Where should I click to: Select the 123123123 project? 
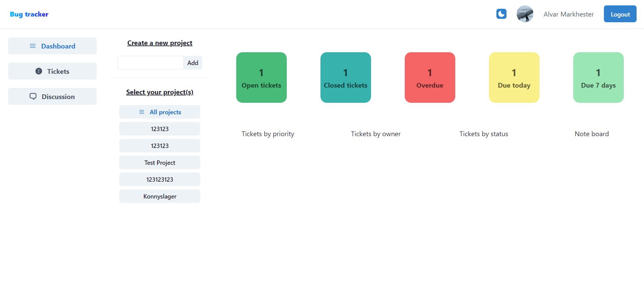160,179
